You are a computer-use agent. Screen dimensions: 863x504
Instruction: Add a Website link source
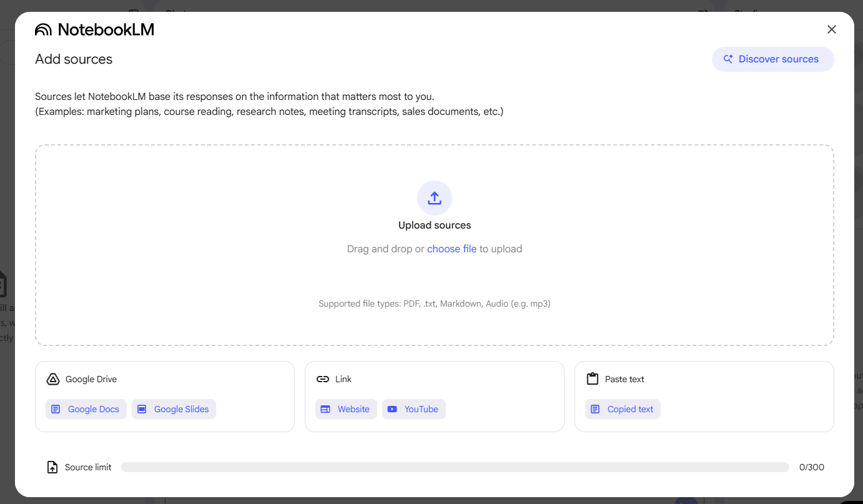pos(346,409)
